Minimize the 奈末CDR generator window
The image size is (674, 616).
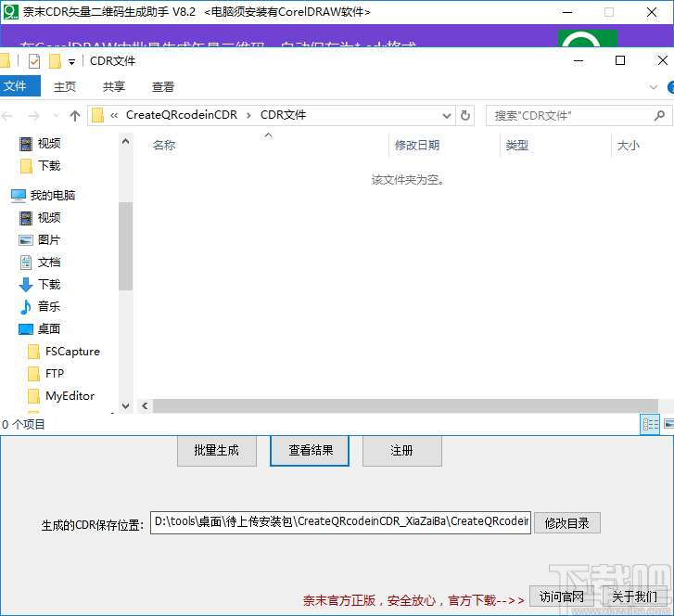(567, 12)
